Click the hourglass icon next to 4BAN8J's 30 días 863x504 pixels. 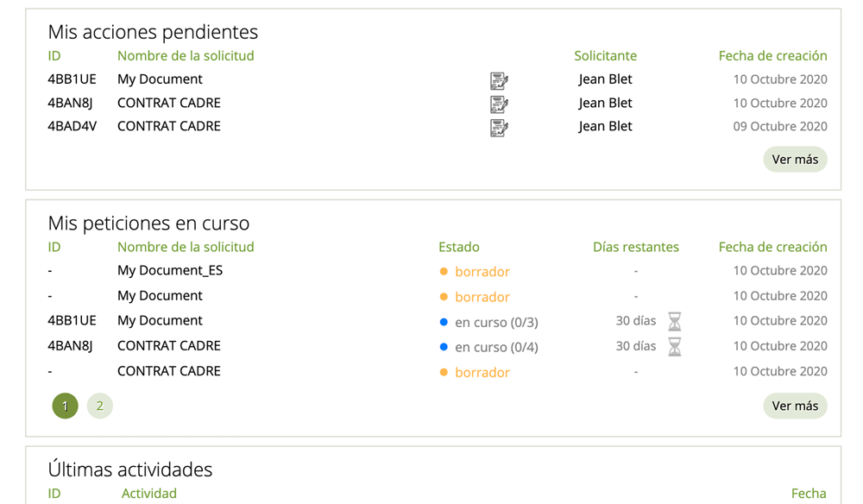[x=674, y=346]
